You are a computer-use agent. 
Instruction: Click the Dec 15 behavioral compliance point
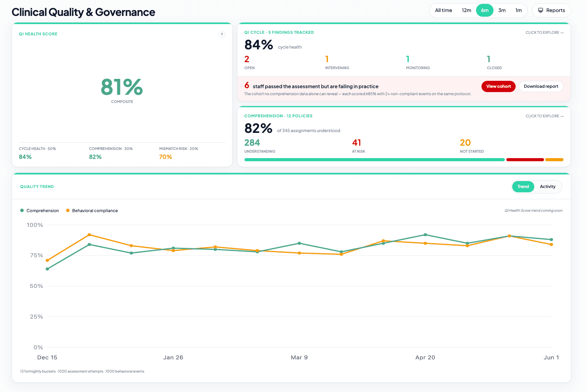pos(47,260)
